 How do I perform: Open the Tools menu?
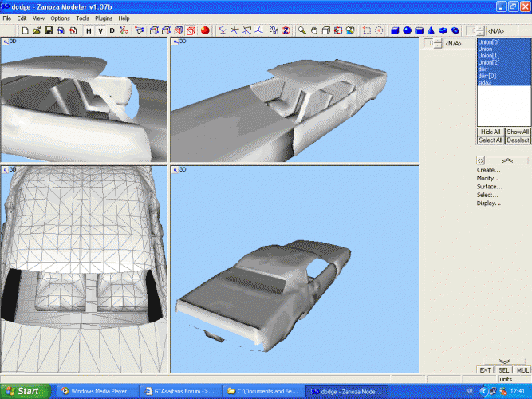[x=82, y=18]
